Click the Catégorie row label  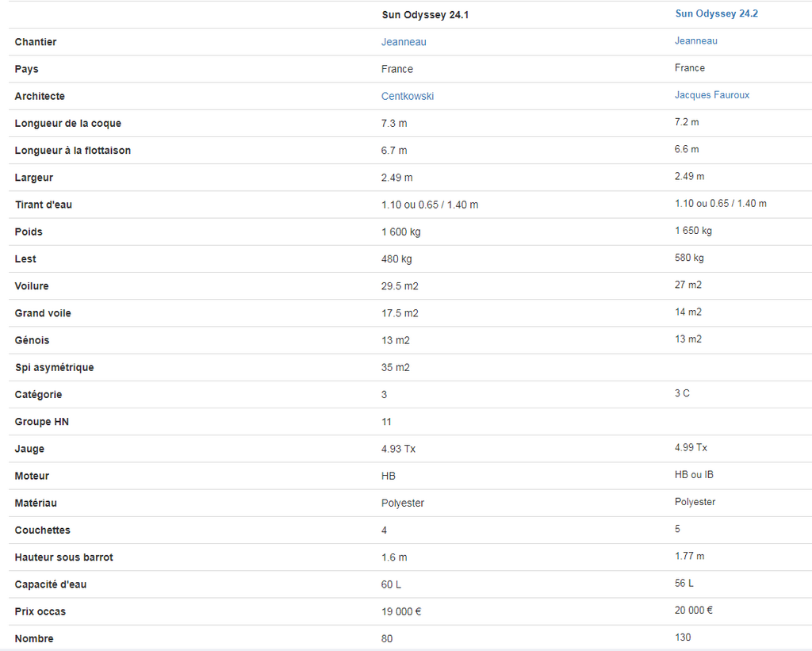pyautogui.click(x=38, y=395)
